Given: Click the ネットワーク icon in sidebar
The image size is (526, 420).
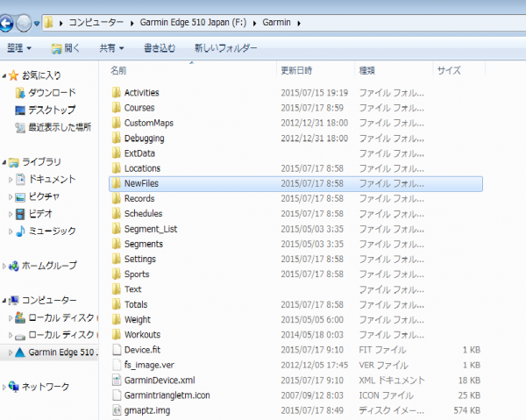Looking at the screenshot, I should click(x=12, y=386).
